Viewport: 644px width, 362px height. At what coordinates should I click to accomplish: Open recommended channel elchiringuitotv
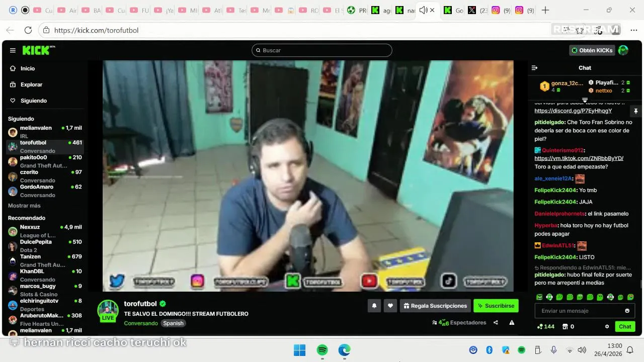45,305
